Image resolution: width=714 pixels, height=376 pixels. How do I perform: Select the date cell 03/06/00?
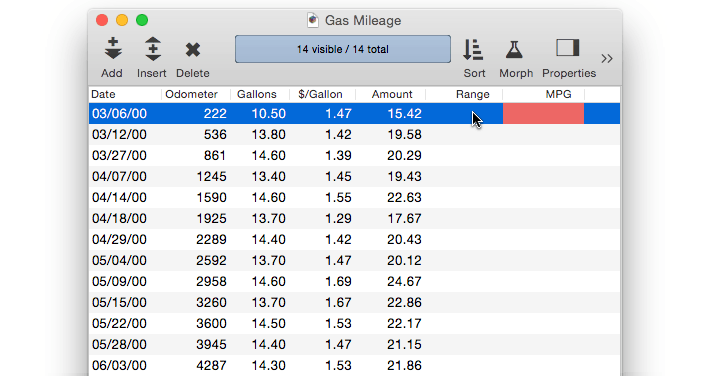(x=119, y=113)
